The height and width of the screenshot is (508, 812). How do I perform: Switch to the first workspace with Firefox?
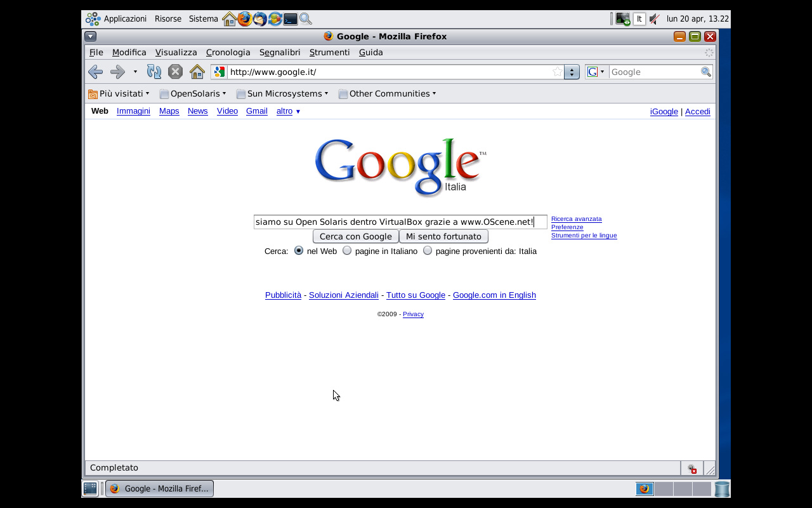(645, 489)
